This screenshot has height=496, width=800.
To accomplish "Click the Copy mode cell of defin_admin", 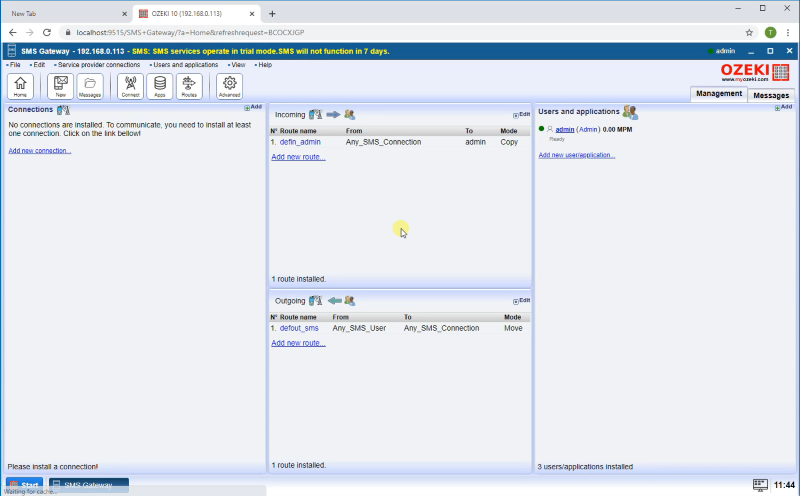I will pyautogui.click(x=509, y=142).
